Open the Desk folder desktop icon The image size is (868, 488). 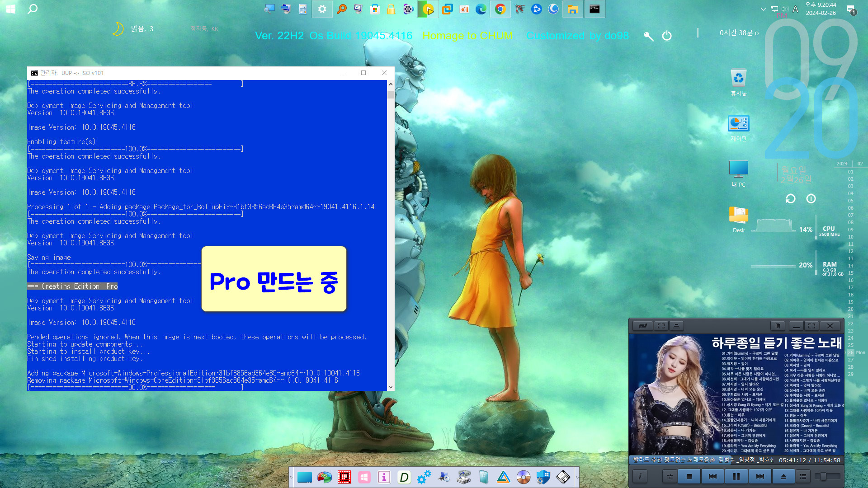739,220
